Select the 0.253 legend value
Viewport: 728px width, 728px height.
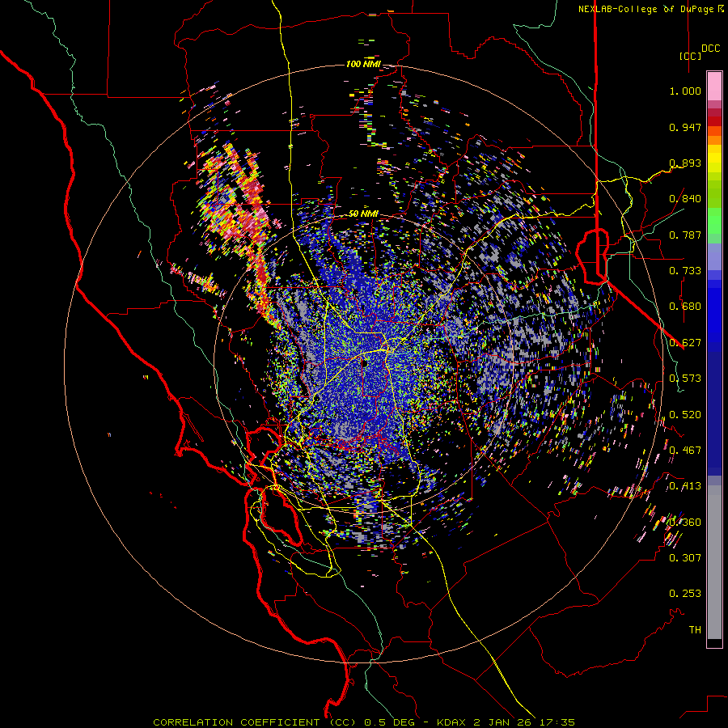click(685, 594)
